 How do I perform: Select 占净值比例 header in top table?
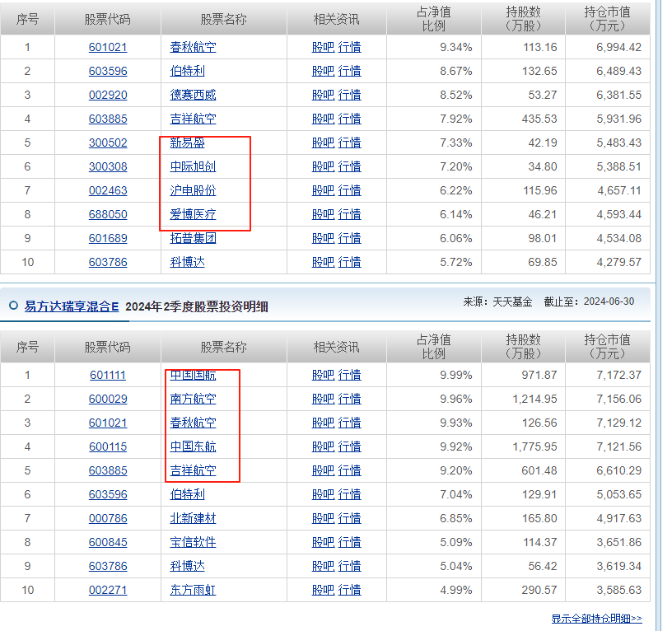434,19
